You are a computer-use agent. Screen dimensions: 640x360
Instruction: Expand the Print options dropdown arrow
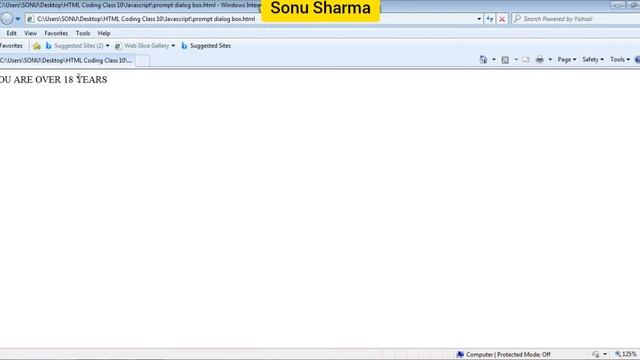click(x=550, y=60)
